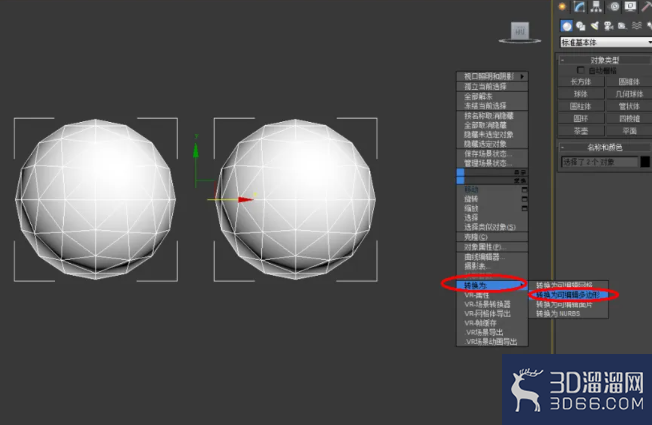Click the ViewCube in the viewport

pyautogui.click(x=520, y=32)
